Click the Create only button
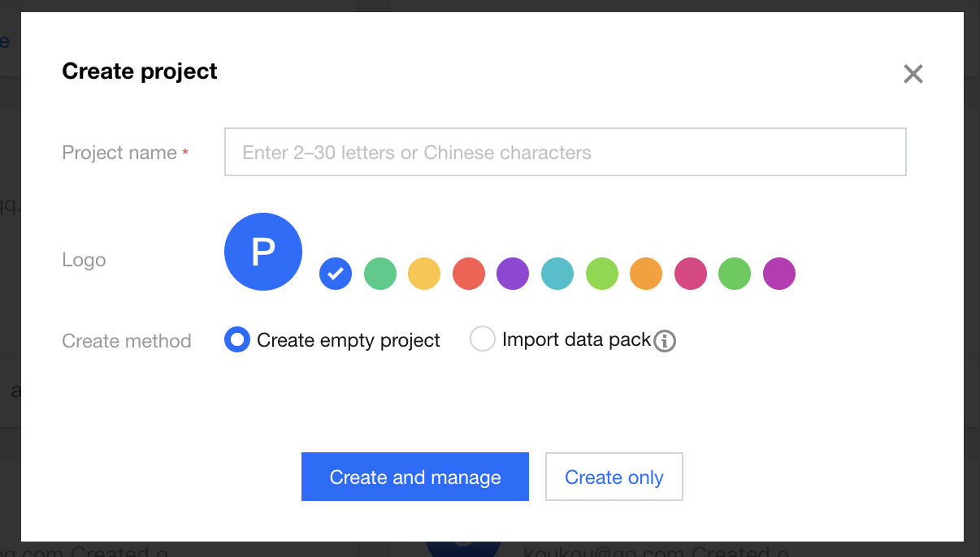The height and width of the screenshot is (557, 980). tap(614, 477)
